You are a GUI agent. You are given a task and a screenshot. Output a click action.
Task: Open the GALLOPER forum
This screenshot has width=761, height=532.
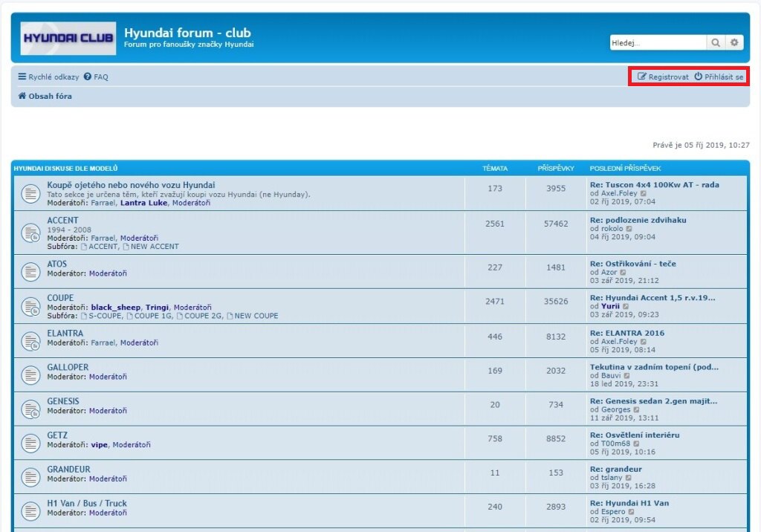click(68, 368)
